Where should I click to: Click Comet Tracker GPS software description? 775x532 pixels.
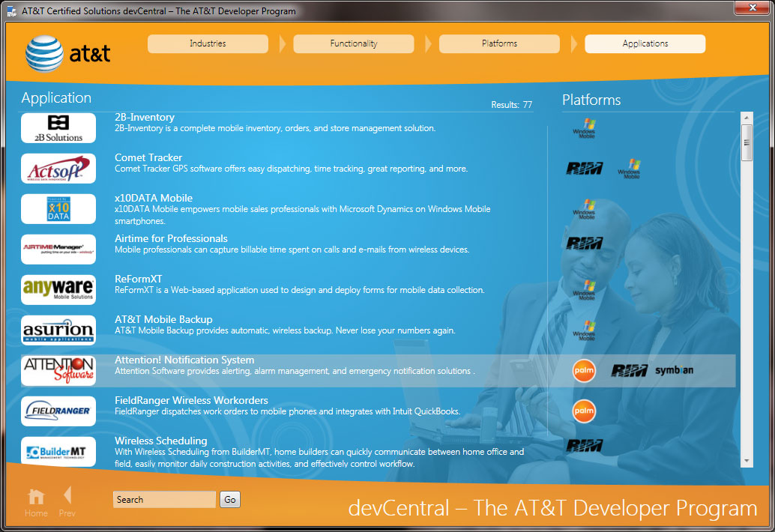(x=291, y=169)
